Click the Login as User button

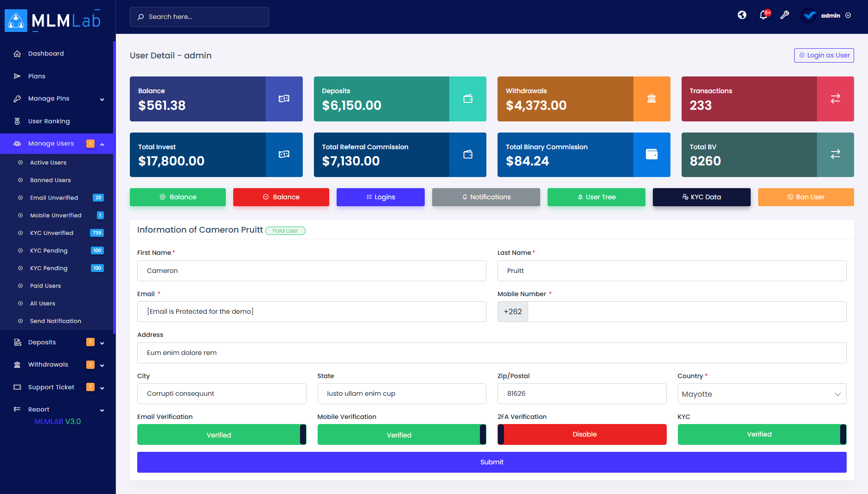tap(824, 55)
